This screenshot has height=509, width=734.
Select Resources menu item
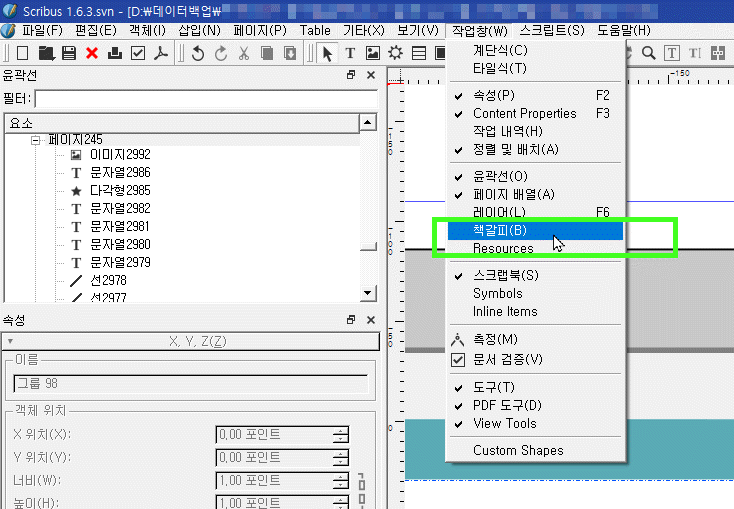(535, 248)
